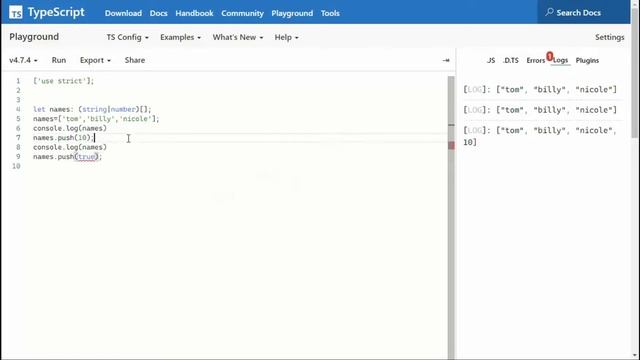Open the v4.7.4 version selector
Image resolution: width=640 pixels, height=360 pixels.
tap(23, 60)
